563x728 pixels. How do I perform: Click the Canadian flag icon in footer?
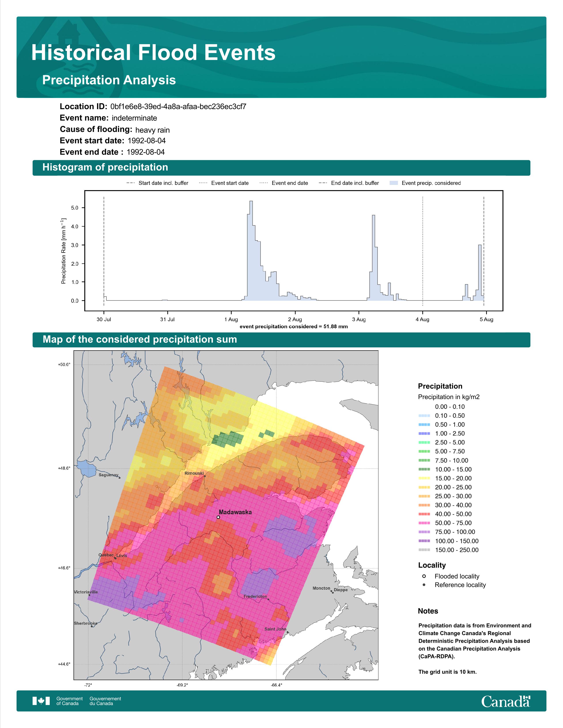[41, 701]
